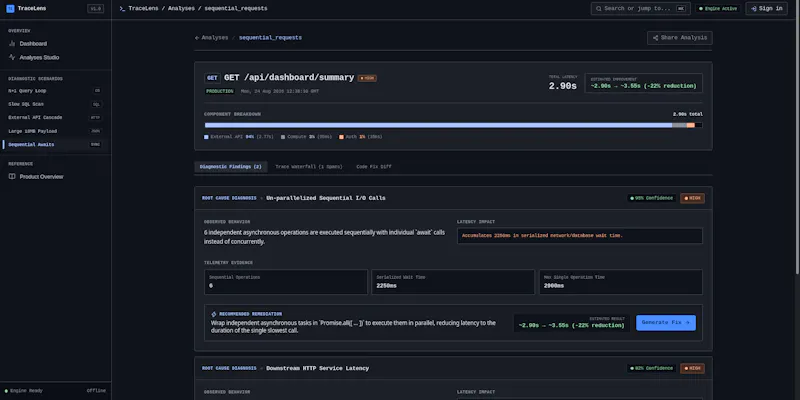The width and height of the screenshot is (800, 400).
Task: Click the GET method badge
Action: point(212,78)
